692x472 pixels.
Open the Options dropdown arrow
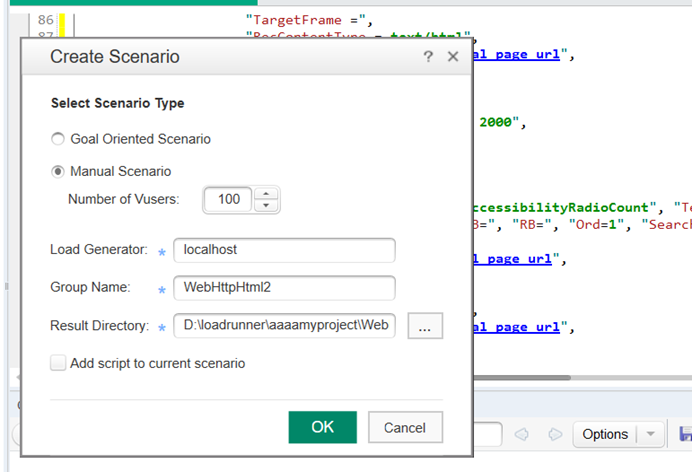(x=652, y=434)
